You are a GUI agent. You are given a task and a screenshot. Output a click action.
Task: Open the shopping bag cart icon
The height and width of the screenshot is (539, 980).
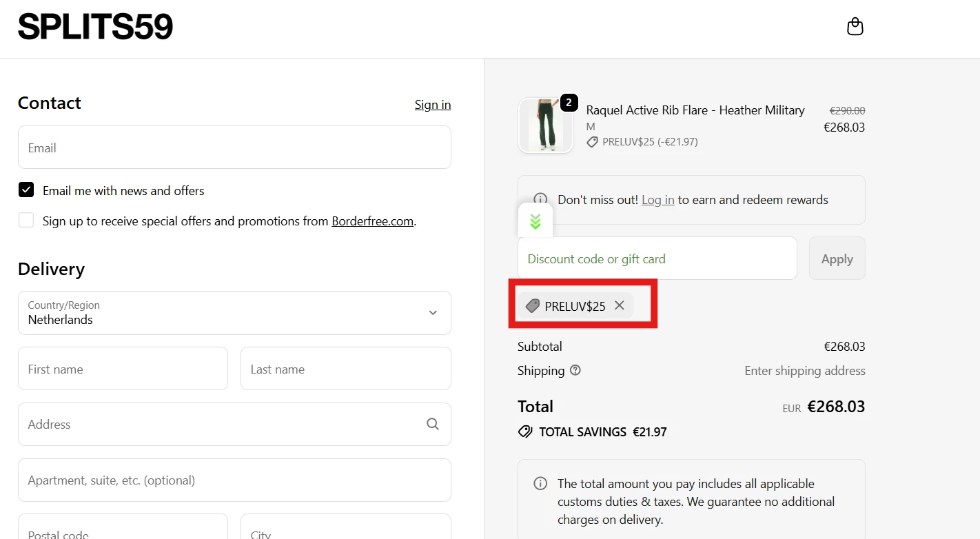pos(855,27)
